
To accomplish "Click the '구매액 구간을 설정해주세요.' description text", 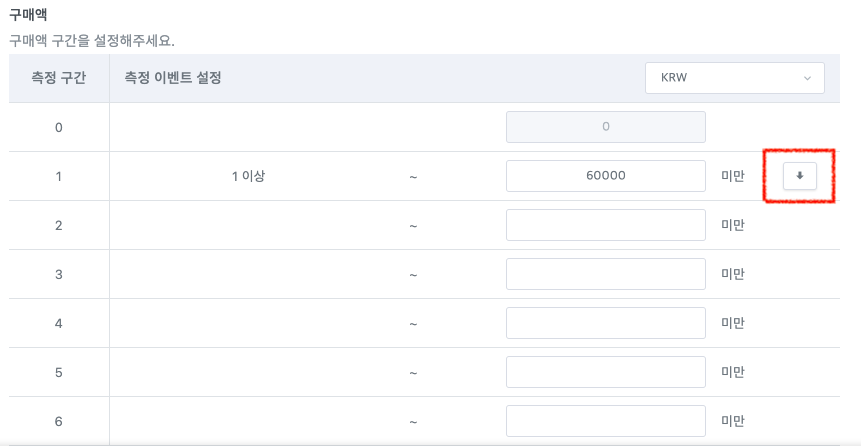I will click(x=92, y=41).
